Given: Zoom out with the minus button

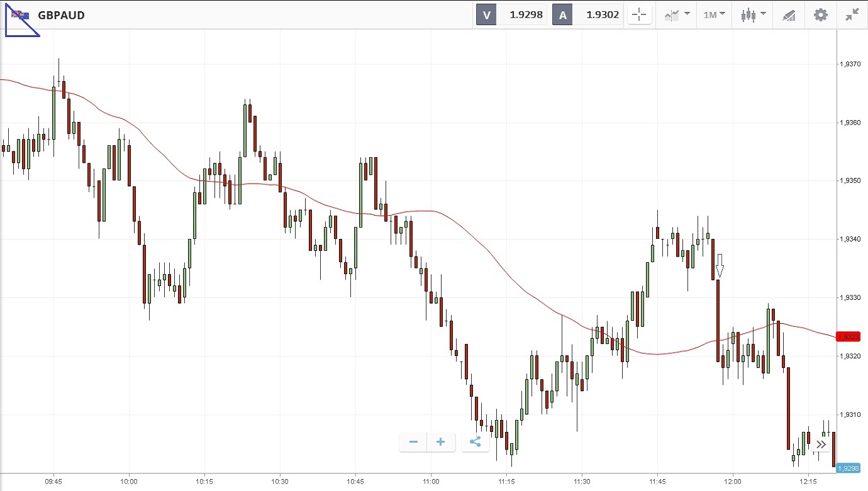Looking at the screenshot, I should [413, 442].
